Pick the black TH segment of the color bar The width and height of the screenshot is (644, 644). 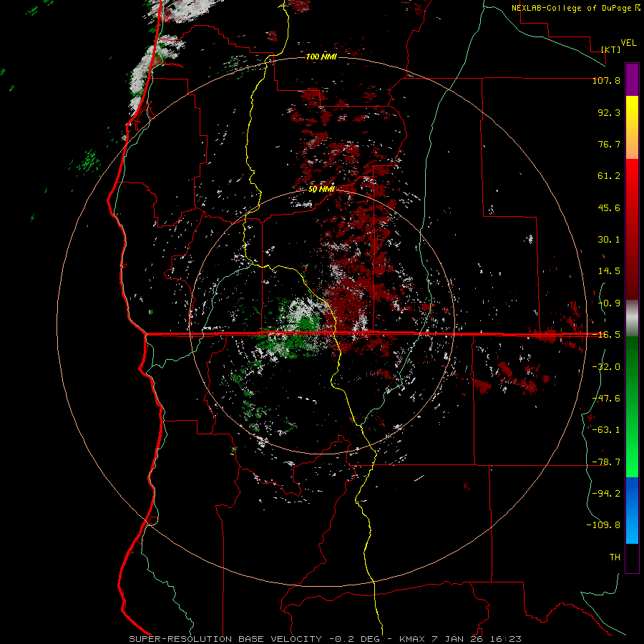[632, 558]
